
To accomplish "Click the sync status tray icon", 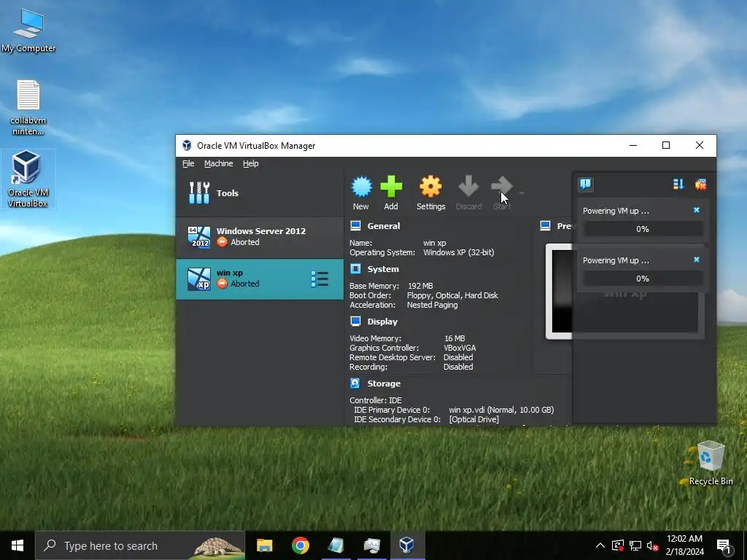I will click(617, 545).
